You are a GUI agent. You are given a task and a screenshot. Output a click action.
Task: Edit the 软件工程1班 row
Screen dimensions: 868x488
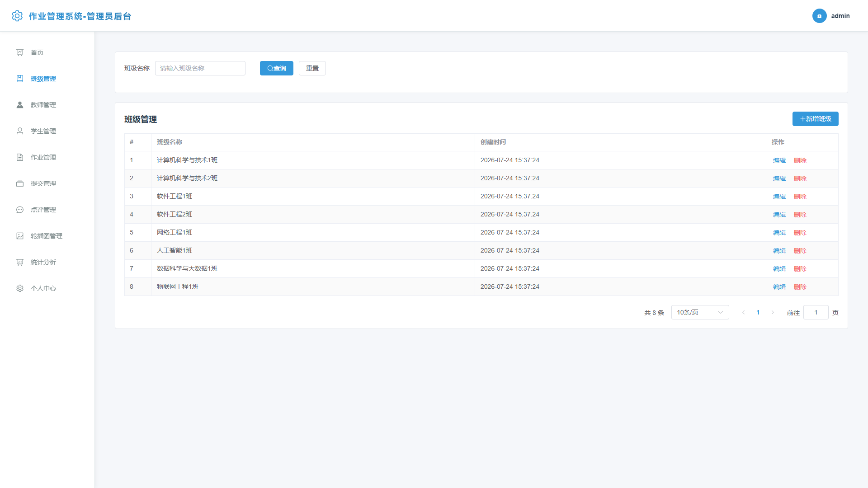click(x=779, y=197)
